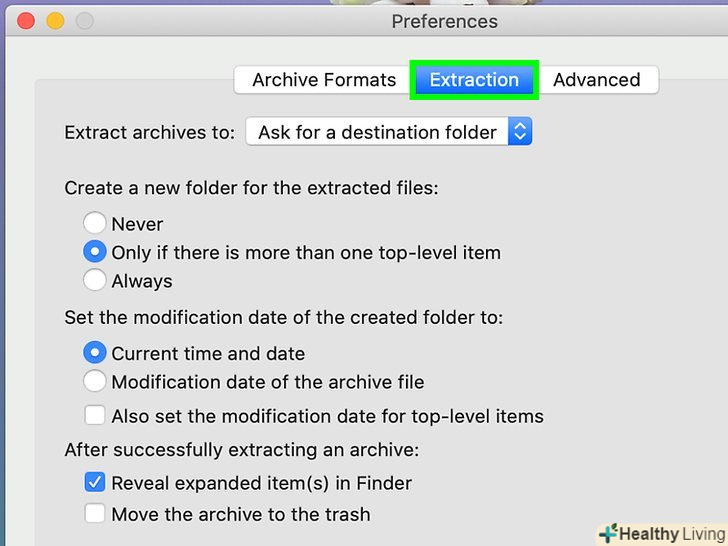Switch to the Archive Formats tab
Screen dimensions: 728x546
(x=324, y=80)
